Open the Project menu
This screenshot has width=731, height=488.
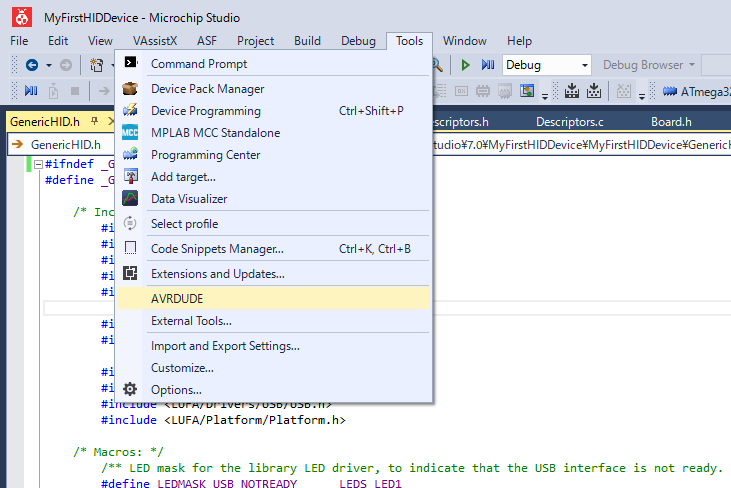[x=255, y=41]
